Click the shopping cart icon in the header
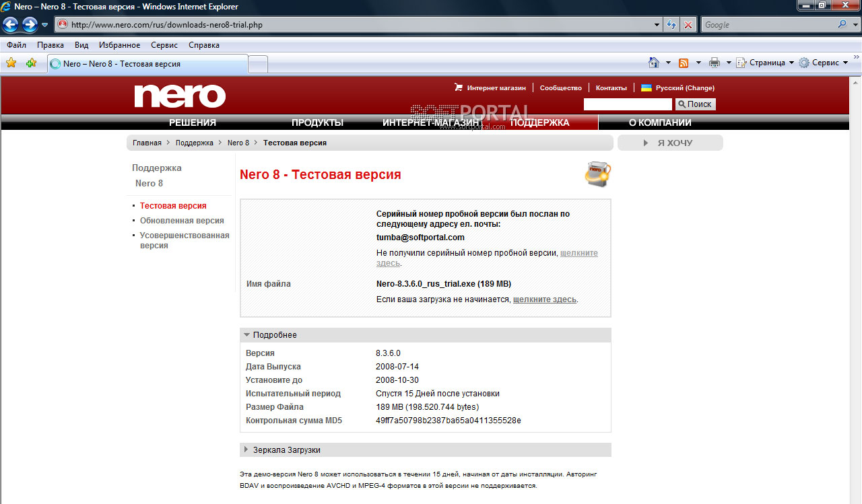 (x=459, y=87)
